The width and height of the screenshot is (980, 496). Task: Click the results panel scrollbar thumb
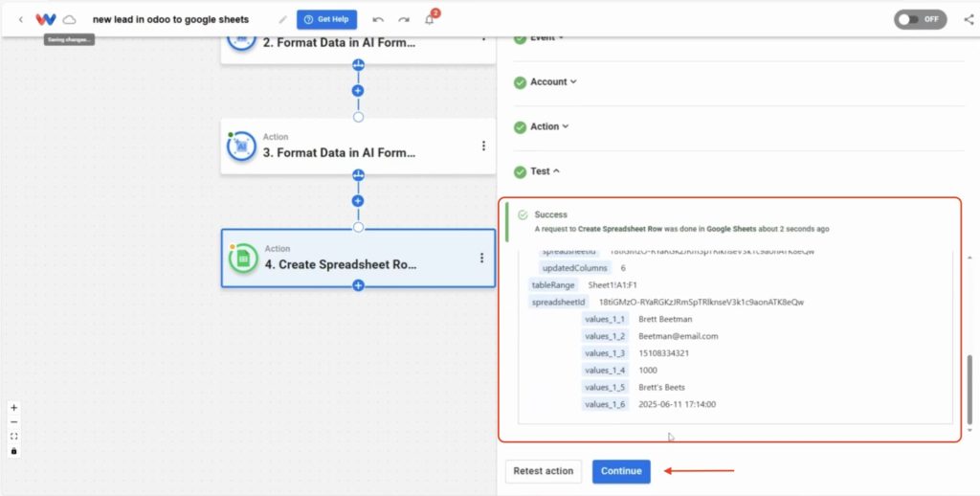(970, 388)
